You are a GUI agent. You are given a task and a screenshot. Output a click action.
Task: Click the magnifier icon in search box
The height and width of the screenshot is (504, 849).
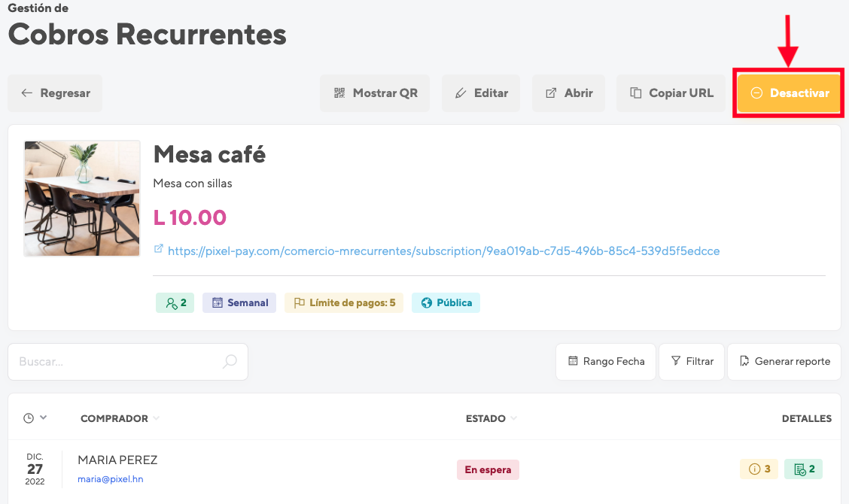(230, 361)
